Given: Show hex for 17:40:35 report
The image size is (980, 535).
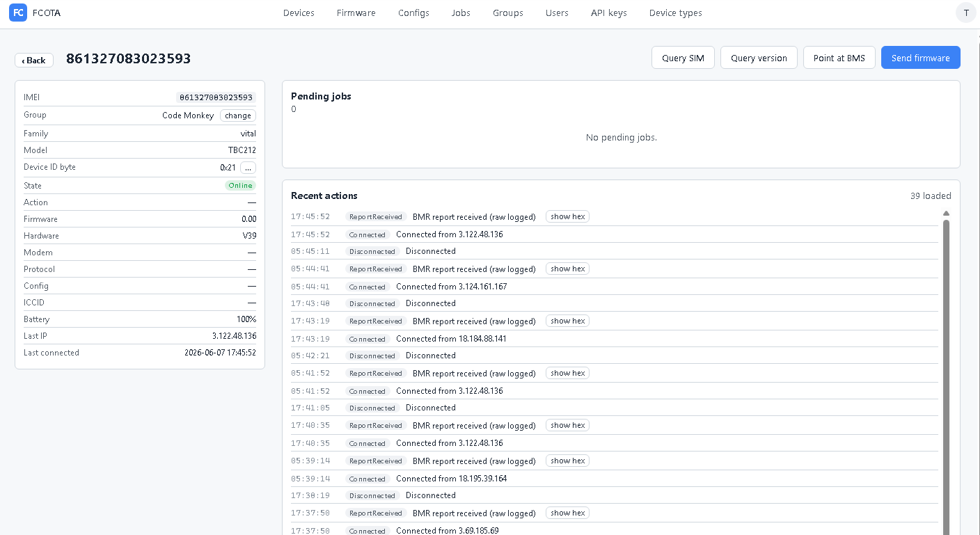Looking at the screenshot, I should [x=567, y=425].
